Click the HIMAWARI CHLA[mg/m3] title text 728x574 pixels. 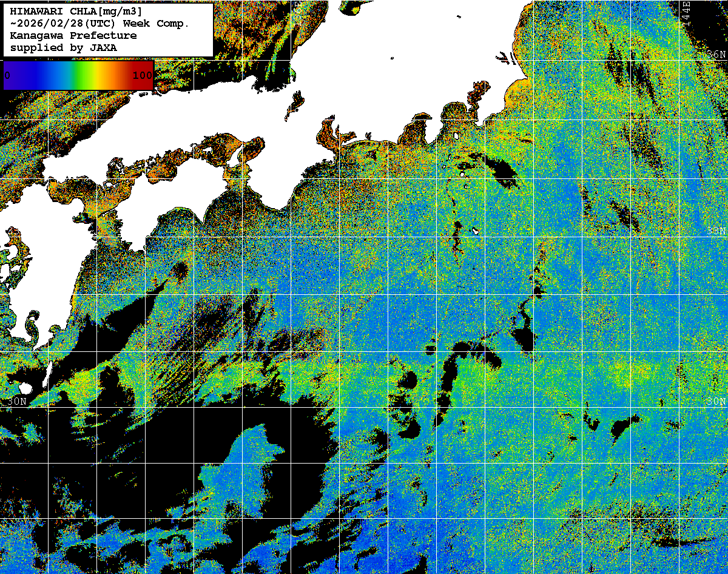tap(77, 11)
